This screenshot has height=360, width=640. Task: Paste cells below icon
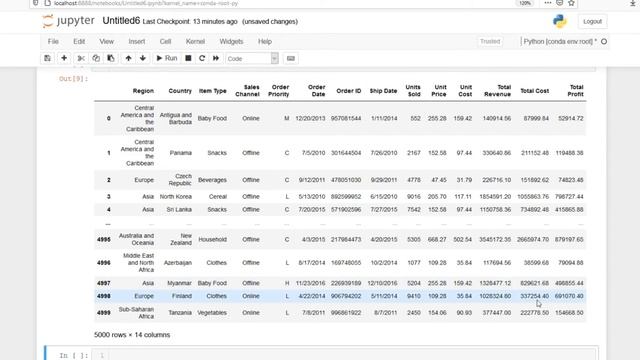click(x=111, y=58)
